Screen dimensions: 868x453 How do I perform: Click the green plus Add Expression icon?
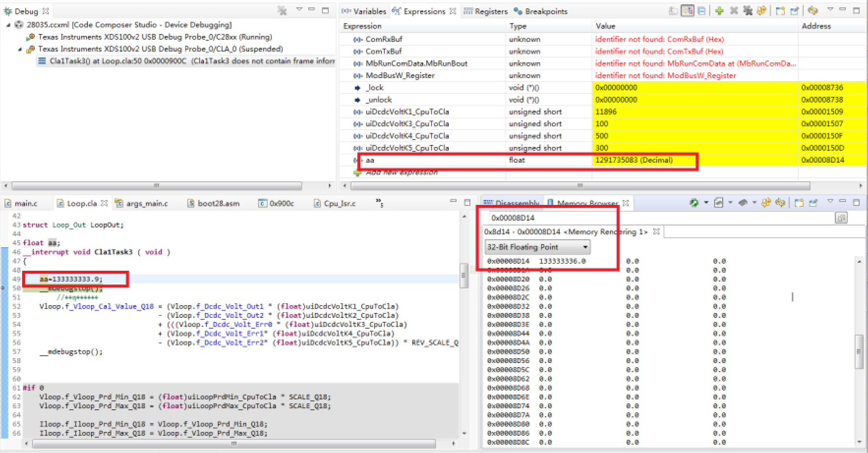[x=719, y=11]
